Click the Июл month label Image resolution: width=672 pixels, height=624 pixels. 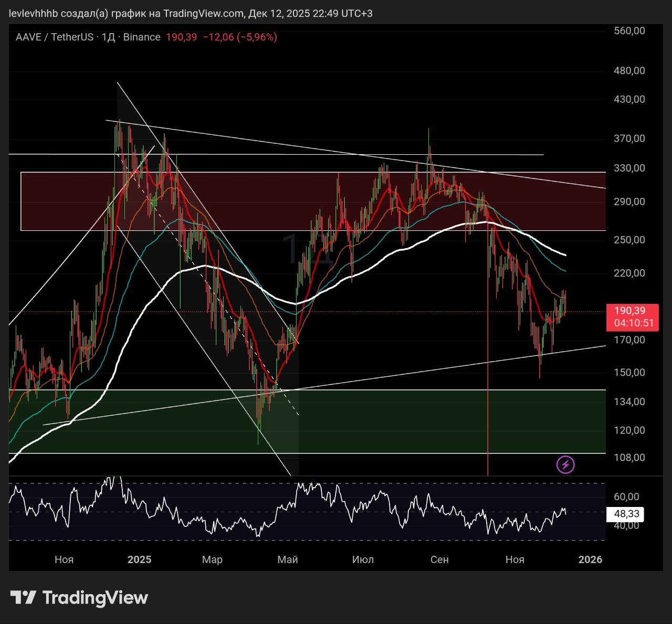(x=363, y=559)
